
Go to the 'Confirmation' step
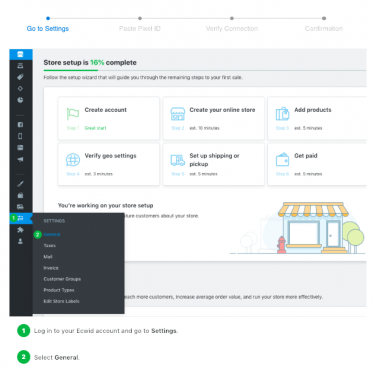pyautogui.click(x=324, y=28)
